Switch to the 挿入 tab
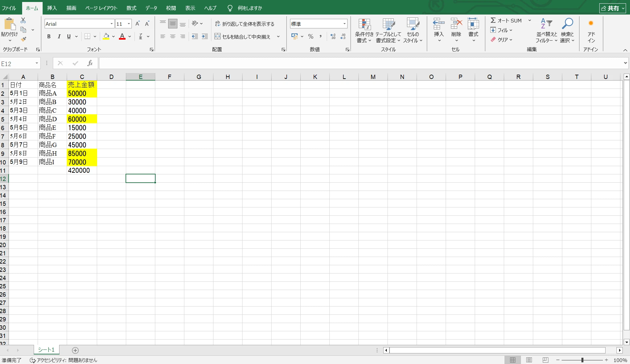This screenshot has width=630, height=364. coord(52,8)
